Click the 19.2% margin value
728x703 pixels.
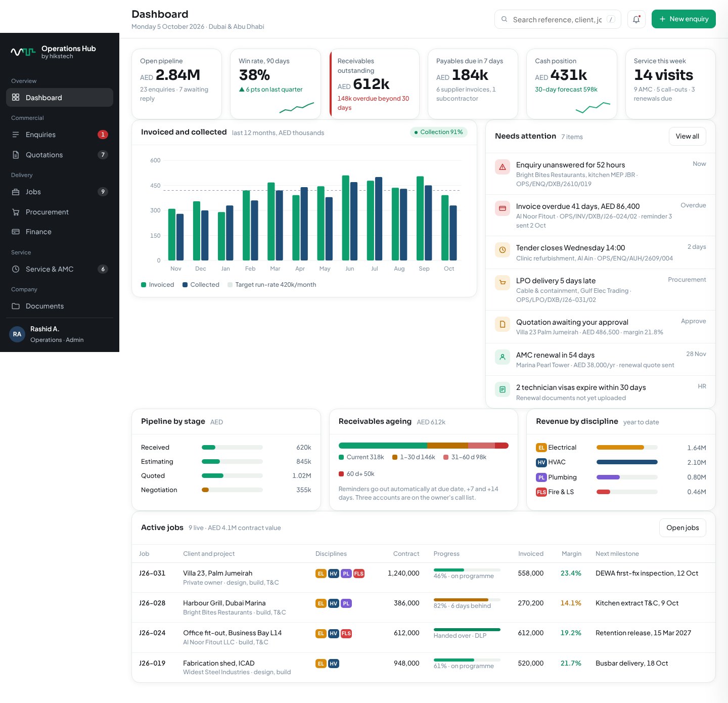coord(571,633)
